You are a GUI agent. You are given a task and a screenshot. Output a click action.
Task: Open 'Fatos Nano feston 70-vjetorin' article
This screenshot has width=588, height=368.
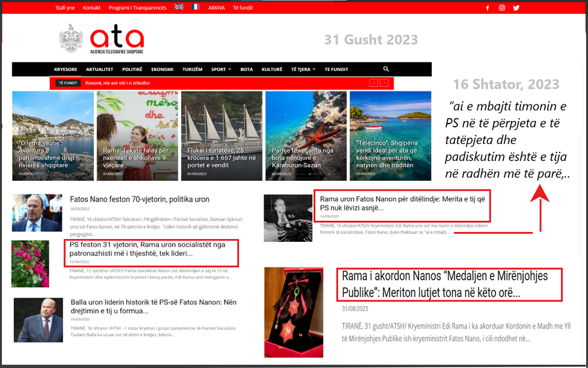point(139,199)
